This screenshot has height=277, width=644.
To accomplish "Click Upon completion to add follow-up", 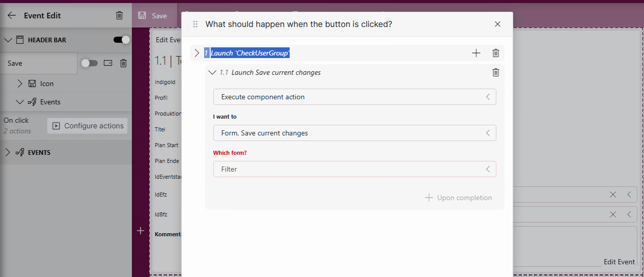I will tap(459, 198).
